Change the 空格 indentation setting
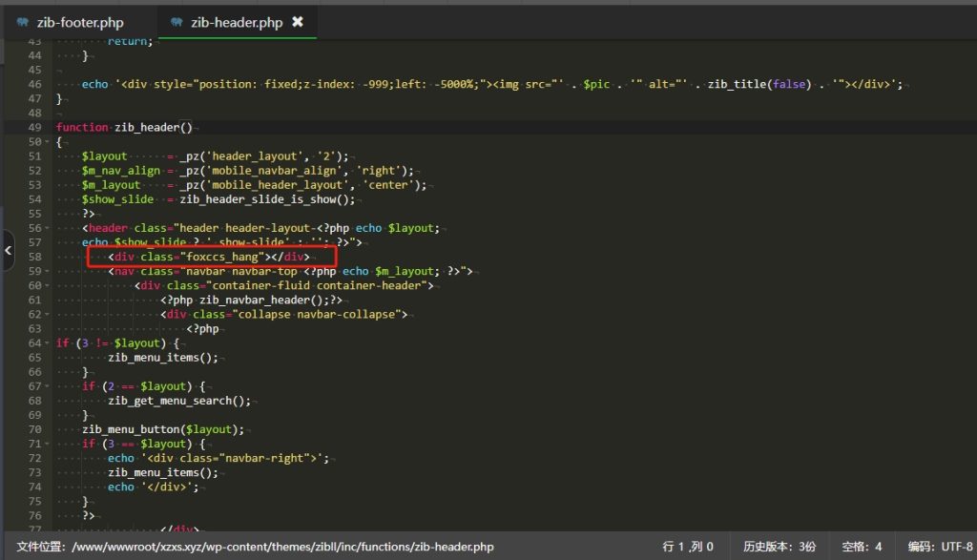The width and height of the screenshot is (977, 560). (x=862, y=547)
